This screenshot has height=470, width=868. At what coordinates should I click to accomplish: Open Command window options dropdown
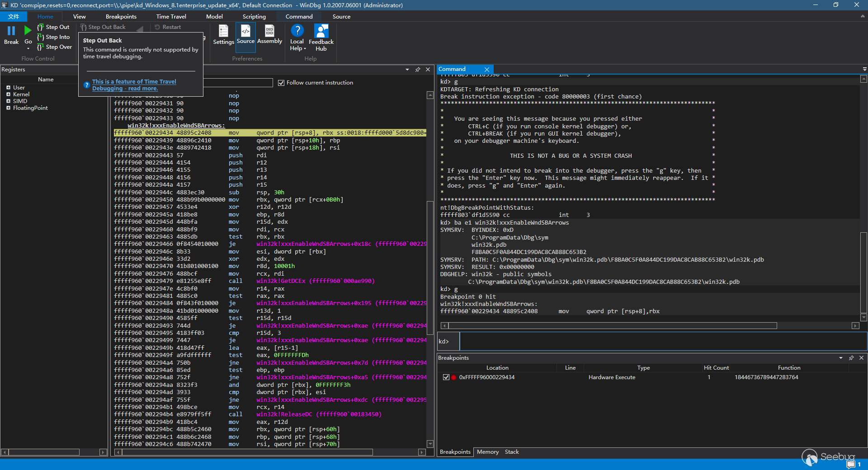(864, 70)
